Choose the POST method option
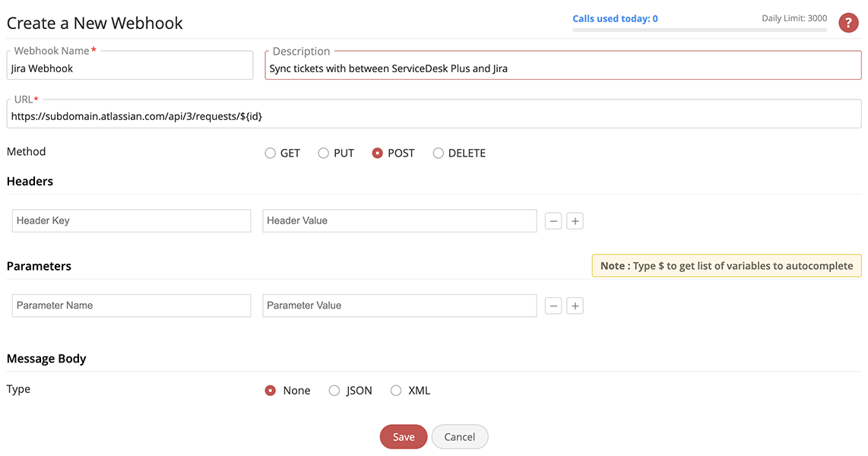The width and height of the screenshot is (868, 456). [377, 154]
